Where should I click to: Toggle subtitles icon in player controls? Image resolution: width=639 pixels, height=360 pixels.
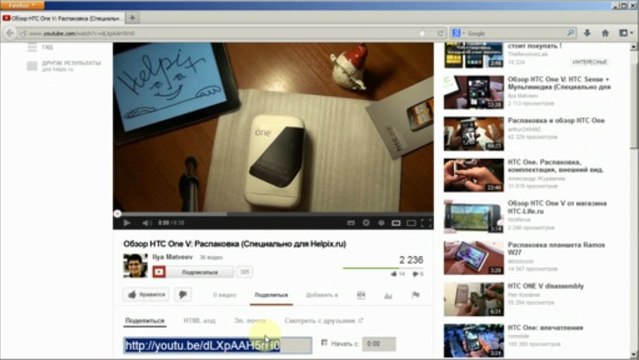point(351,223)
